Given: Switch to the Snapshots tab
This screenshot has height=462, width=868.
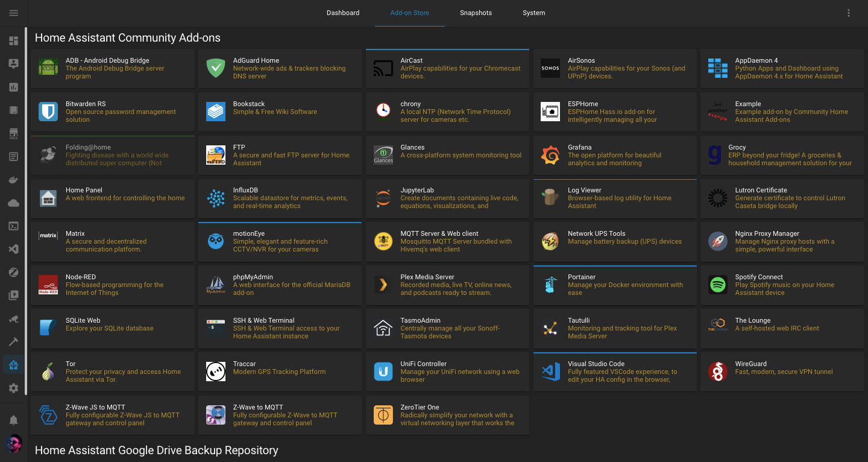Looking at the screenshot, I should (x=476, y=13).
